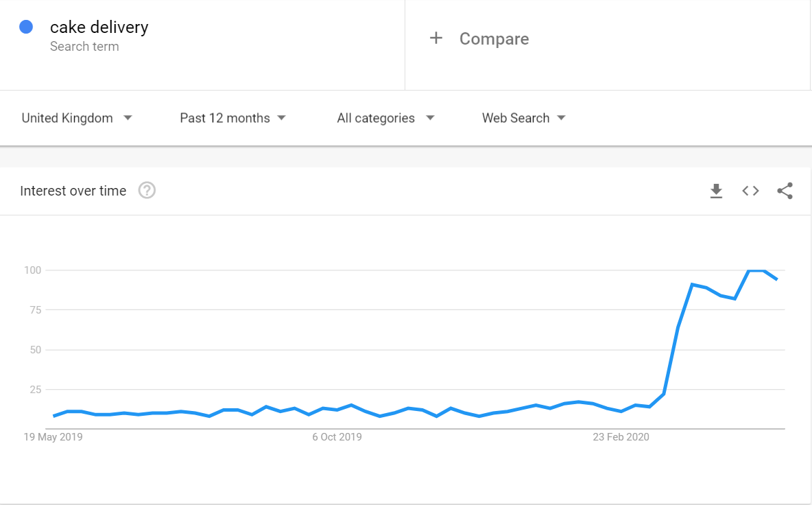Click the chart line's peak at 100
Image resolution: width=812 pixels, height=505 pixels.
(x=756, y=270)
